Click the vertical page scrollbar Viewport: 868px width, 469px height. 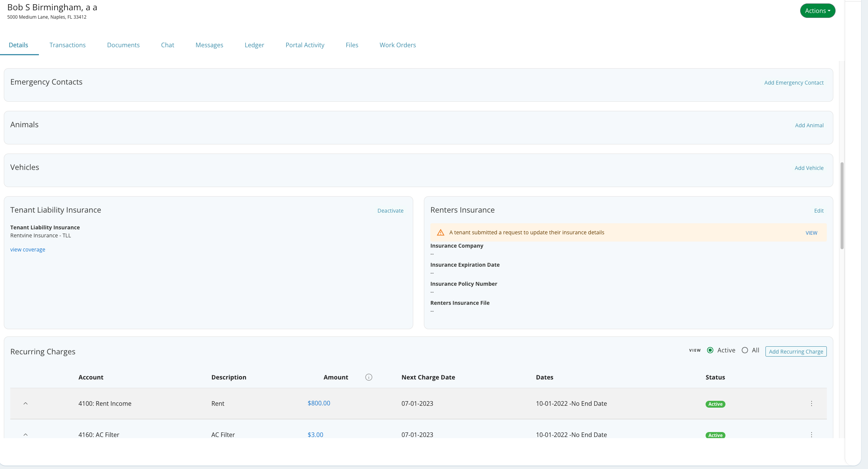pyautogui.click(x=842, y=206)
